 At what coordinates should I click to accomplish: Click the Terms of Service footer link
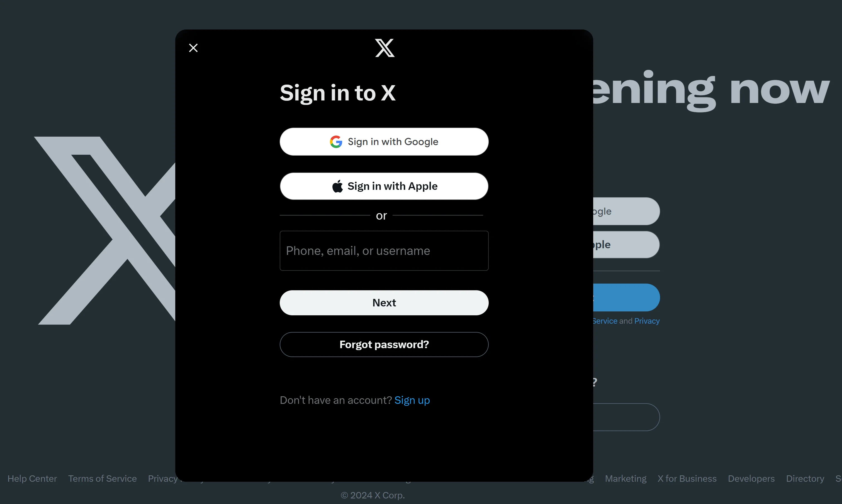tap(102, 478)
